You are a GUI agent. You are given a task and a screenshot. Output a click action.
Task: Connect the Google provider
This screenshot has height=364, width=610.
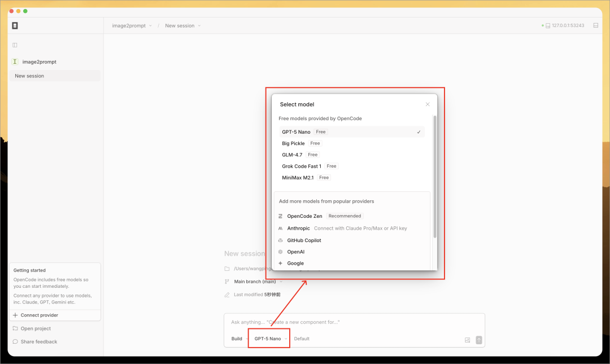(352, 264)
